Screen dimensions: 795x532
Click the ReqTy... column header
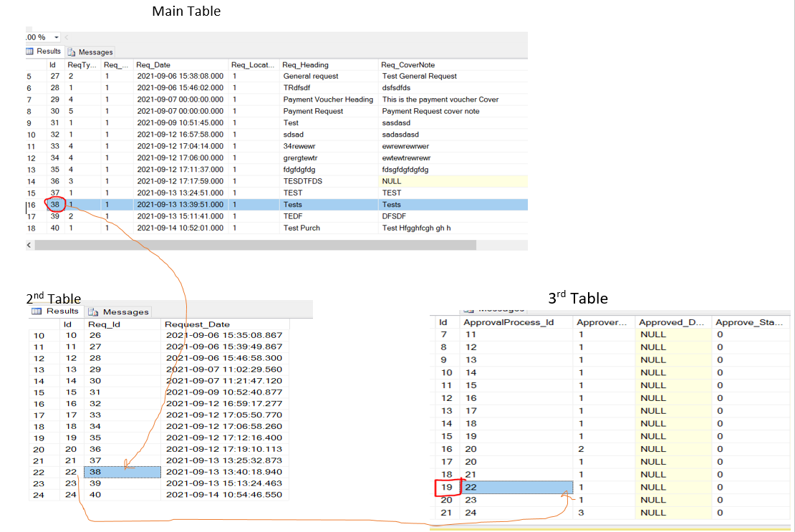point(82,65)
